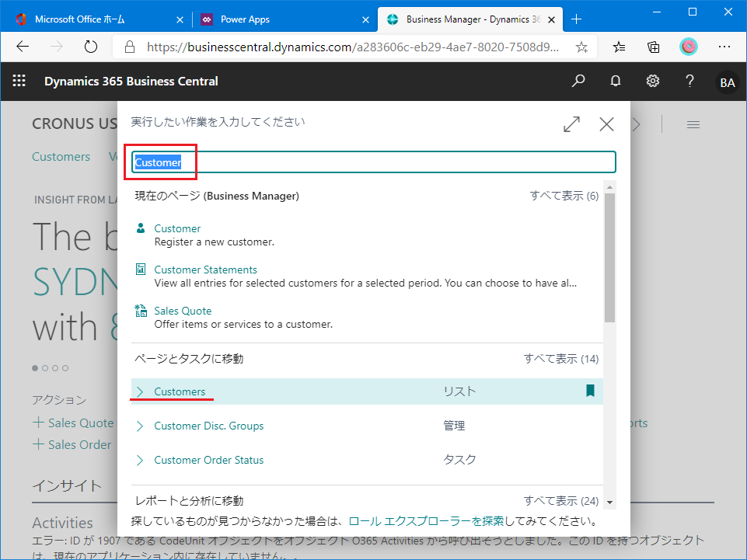Show all 6 current page results
The height and width of the screenshot is (560, 747).
[564, 196]
